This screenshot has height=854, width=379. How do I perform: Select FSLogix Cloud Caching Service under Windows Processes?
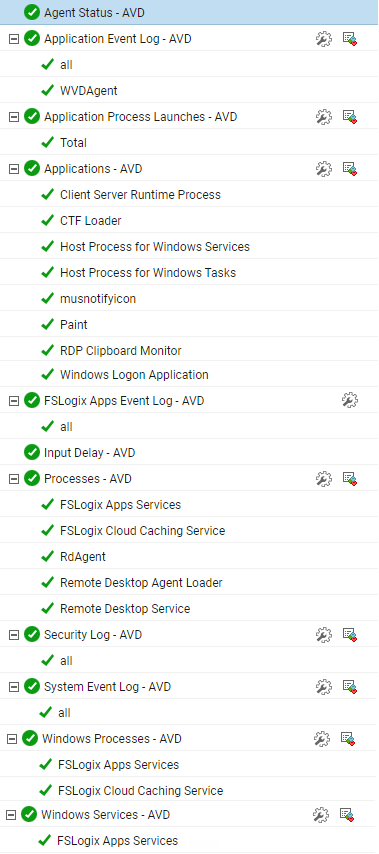(140, 790)
